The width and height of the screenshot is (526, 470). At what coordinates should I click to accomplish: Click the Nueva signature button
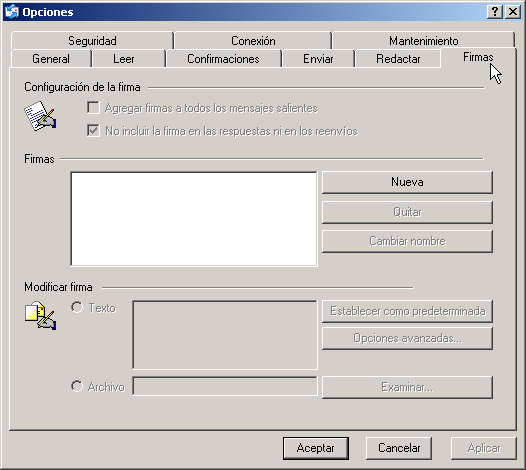407,182
